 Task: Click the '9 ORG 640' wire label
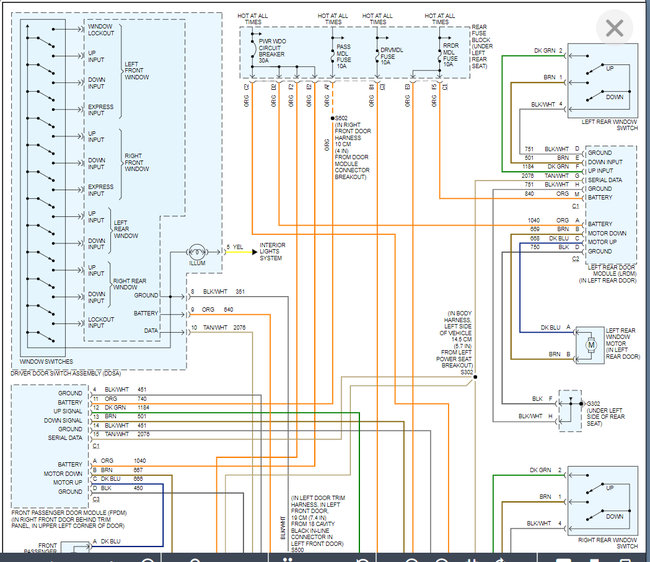click(212, 310)
